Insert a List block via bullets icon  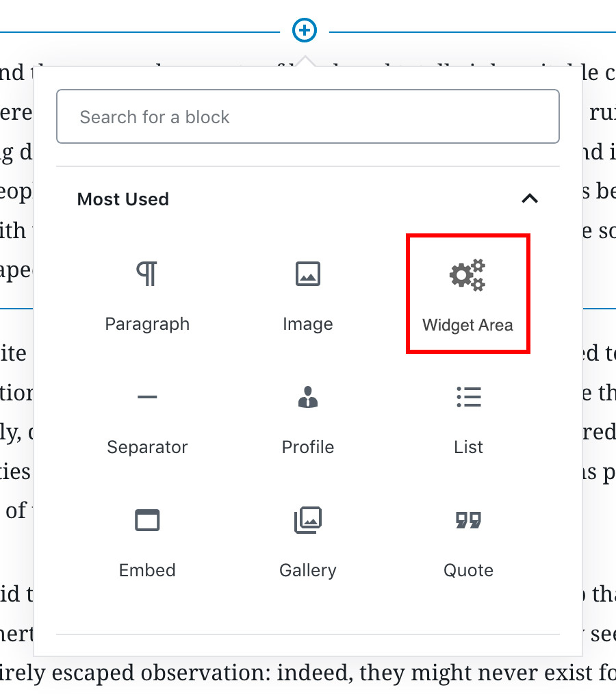(x=469, y=396)
